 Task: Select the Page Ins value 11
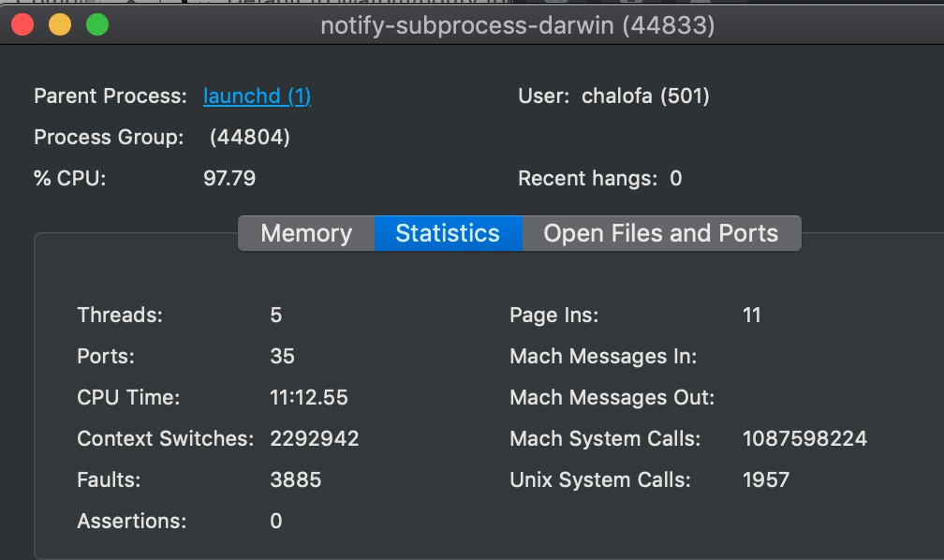(752, 315)
